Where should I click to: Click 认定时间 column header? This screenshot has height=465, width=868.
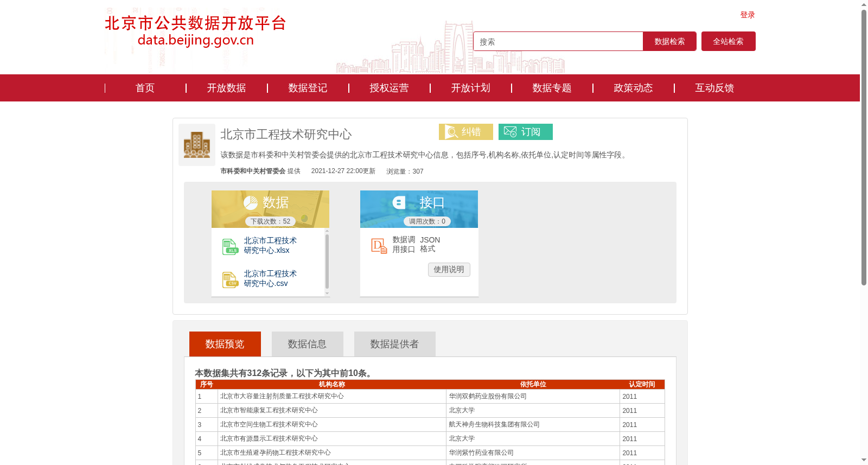coord(642,384)
